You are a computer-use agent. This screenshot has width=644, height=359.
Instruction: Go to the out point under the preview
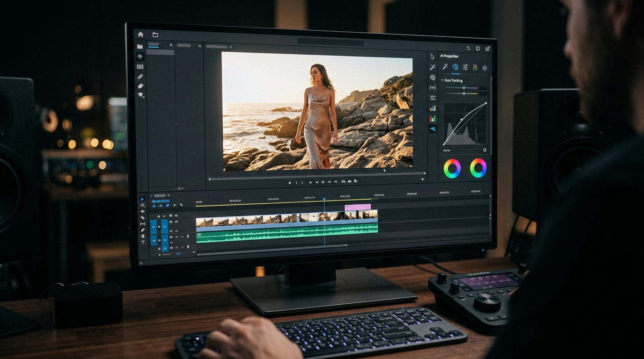point(336,182)
